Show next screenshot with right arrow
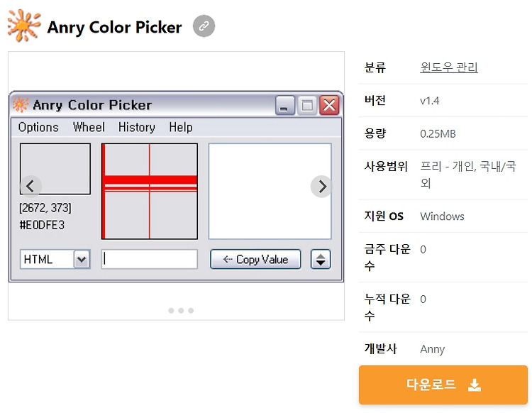This screenshot has width=532, height=413. coord(321,186)
